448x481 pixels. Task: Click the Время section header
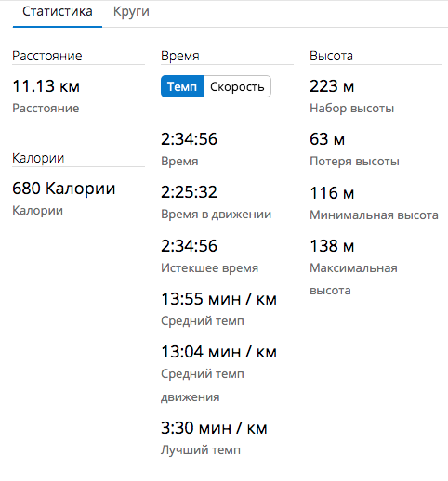(180, 56)
